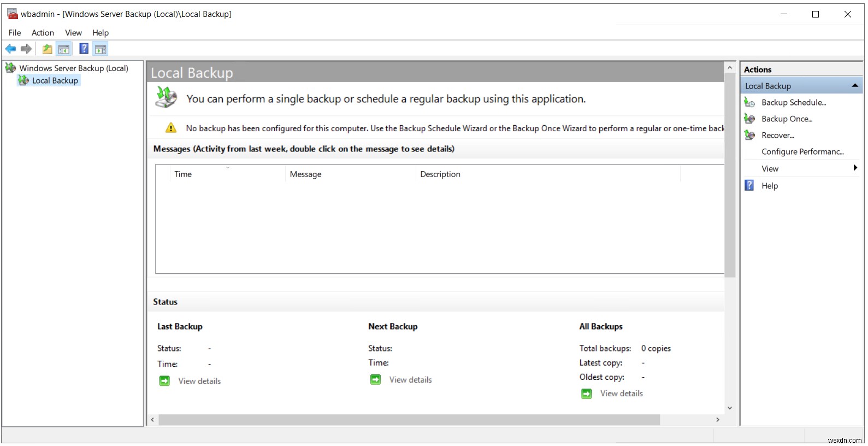View details of Last Backup
The width and height of the screenshot is (868, 446).
click(199, 381)
